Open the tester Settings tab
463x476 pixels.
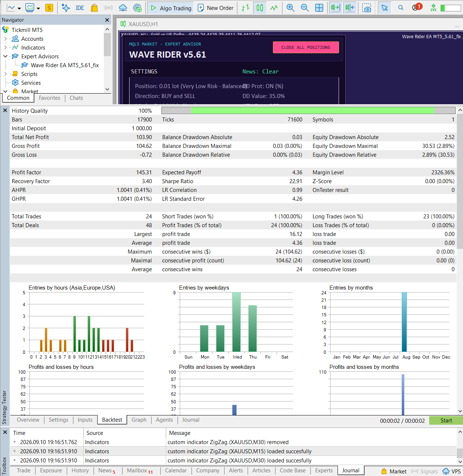pyautogui.click(x=58, y=420)
